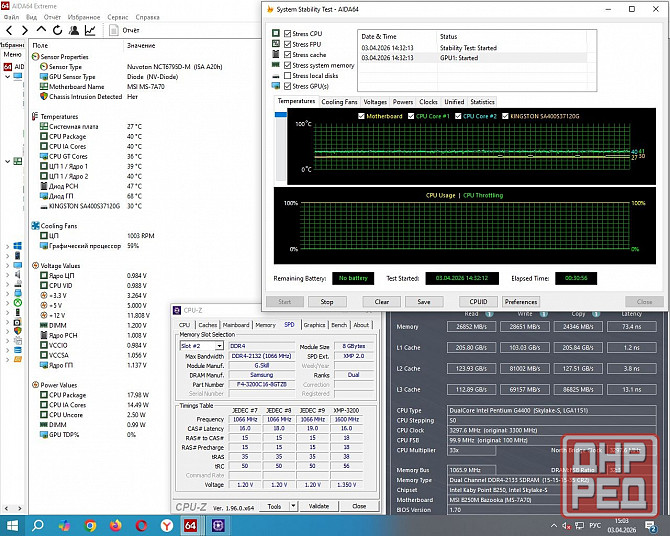The width and height of the screenshot is (670, 536).
Task: Open Preferences in Stability Test
Action: point(521,302)
